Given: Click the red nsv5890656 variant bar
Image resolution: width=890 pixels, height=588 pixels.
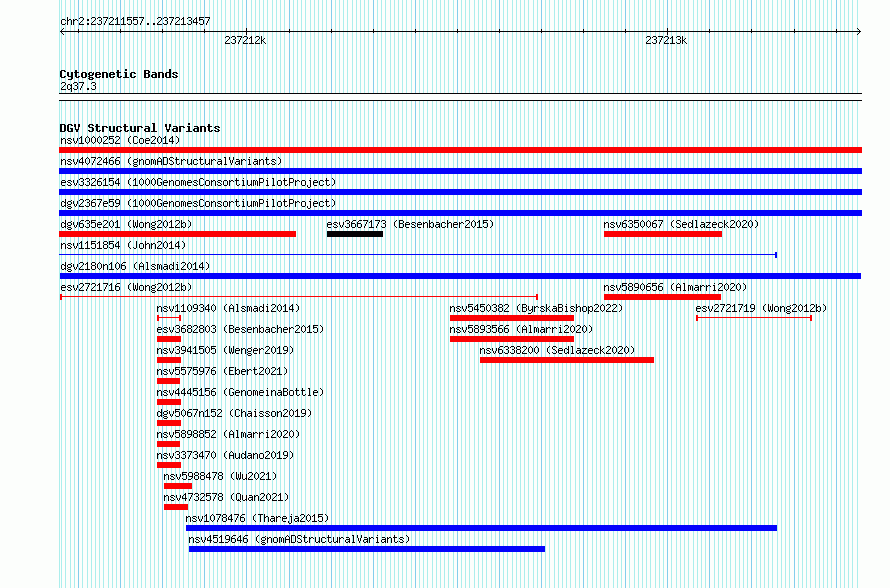Looking at the screenshot, I should (662, 297).
